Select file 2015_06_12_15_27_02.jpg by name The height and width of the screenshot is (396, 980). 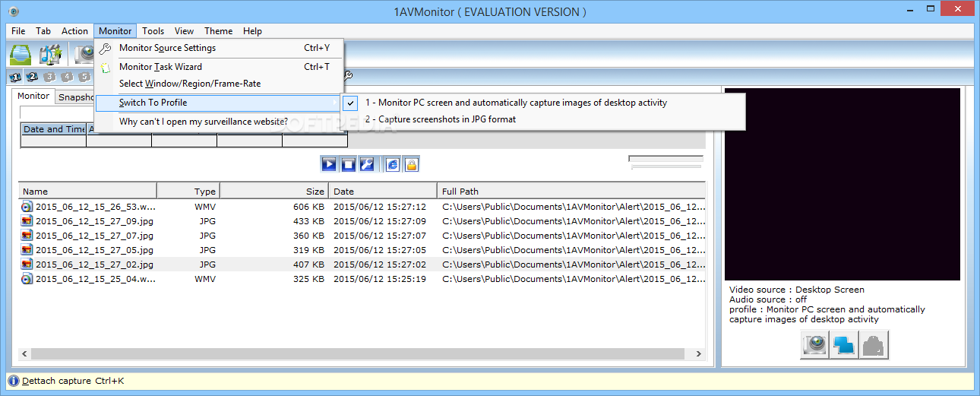[x=94, y=265]
